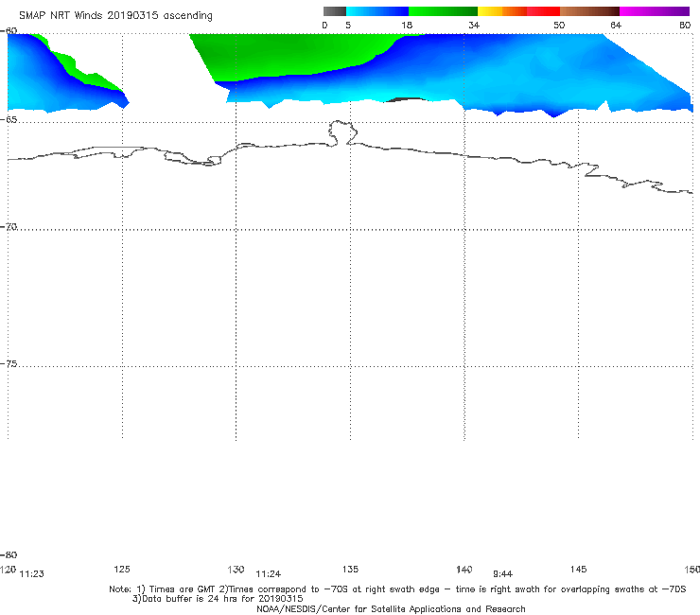Click the red segment of the color bar
The height and width of the screenshot is (615, 700).
[x=543, y=11]
